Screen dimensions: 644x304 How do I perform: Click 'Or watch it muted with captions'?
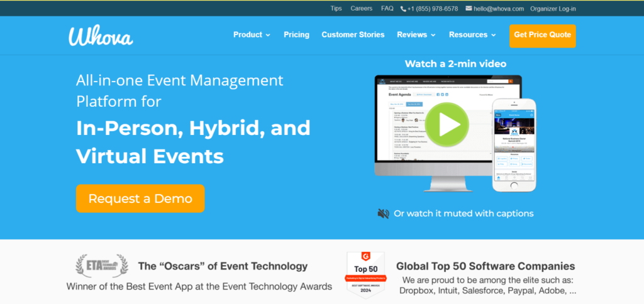click(464, 214)
